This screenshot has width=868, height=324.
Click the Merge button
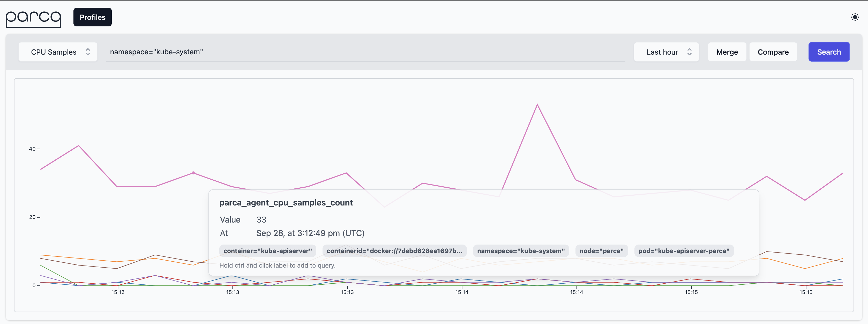tap(727, 52)
